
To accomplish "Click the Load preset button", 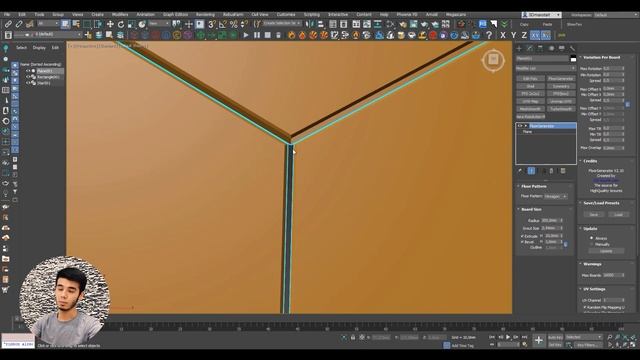I will [x=618, y=214].
